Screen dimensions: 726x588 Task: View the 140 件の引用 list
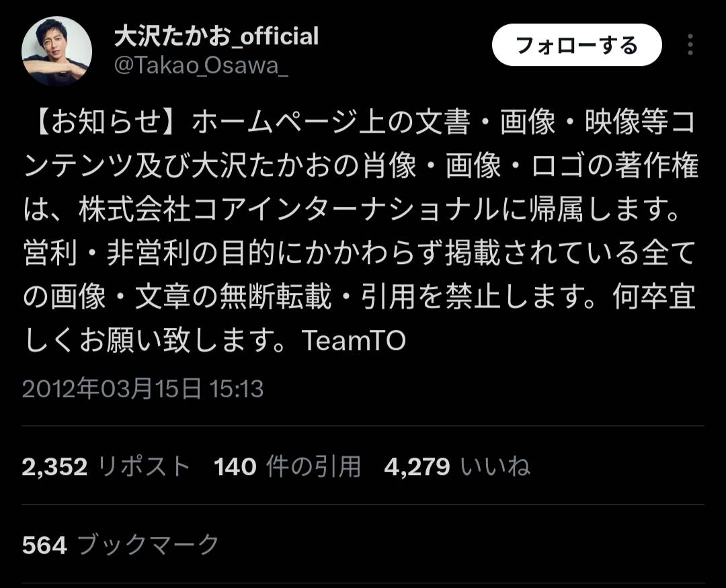click(x=287, y=466)
